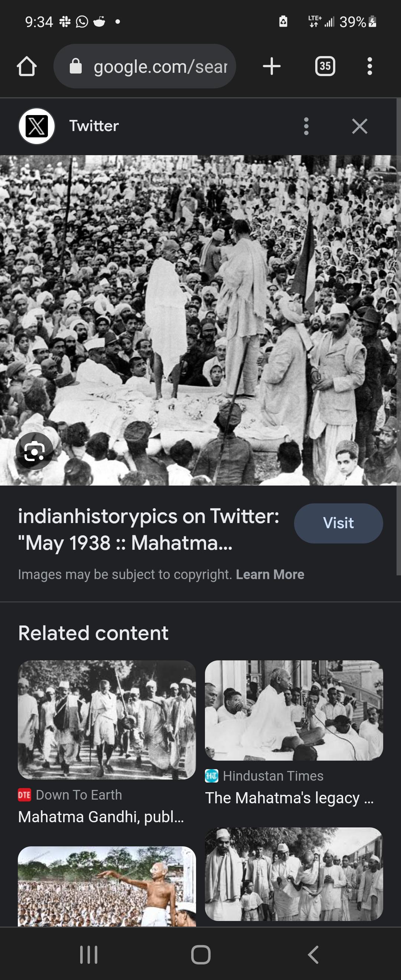Tap the Twitter X source logo
The height and width of the screenshot is (980, 401).
tap(37, 126)
